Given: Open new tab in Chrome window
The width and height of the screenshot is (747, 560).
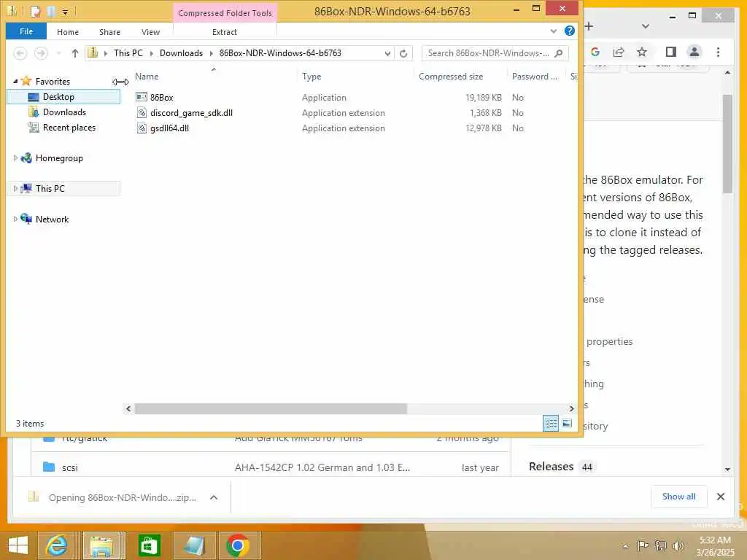Looking at the screenshot, I should click(589, 26).
